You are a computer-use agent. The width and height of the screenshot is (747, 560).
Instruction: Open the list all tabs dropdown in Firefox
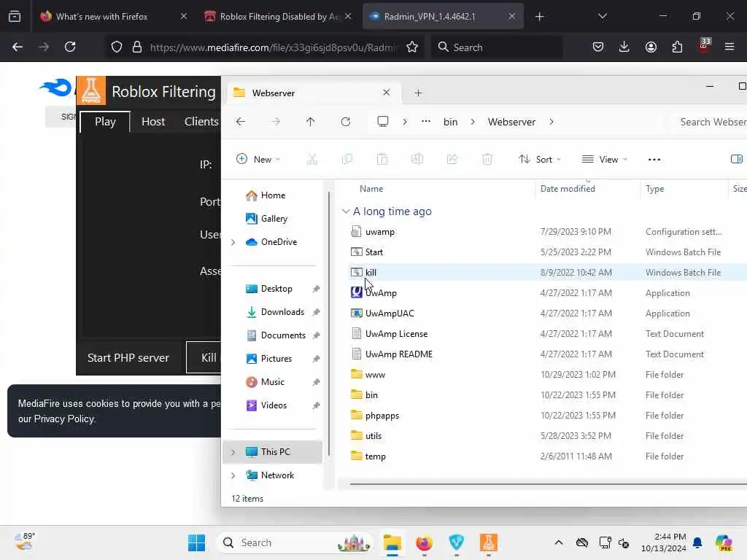(602, 16)
